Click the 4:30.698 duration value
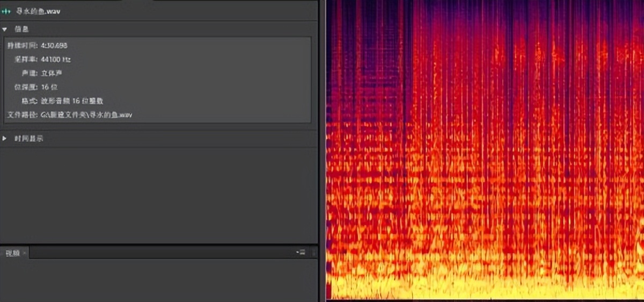This screenshot has height=302, width=644. tap(54, 46)
